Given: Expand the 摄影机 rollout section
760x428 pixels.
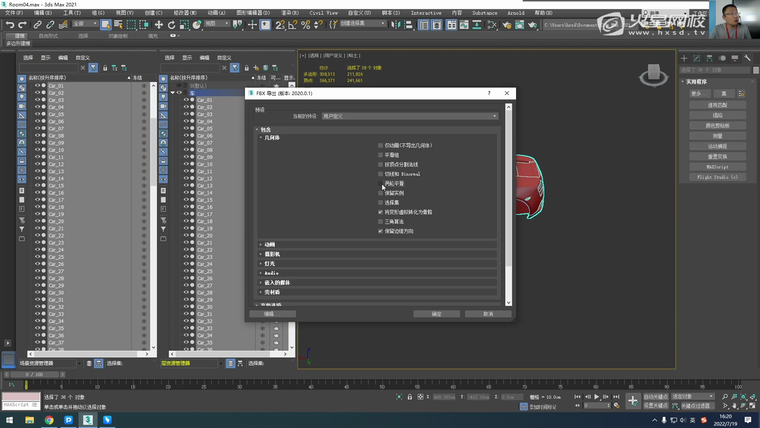Looking at the screenshot, I should 271,254.
